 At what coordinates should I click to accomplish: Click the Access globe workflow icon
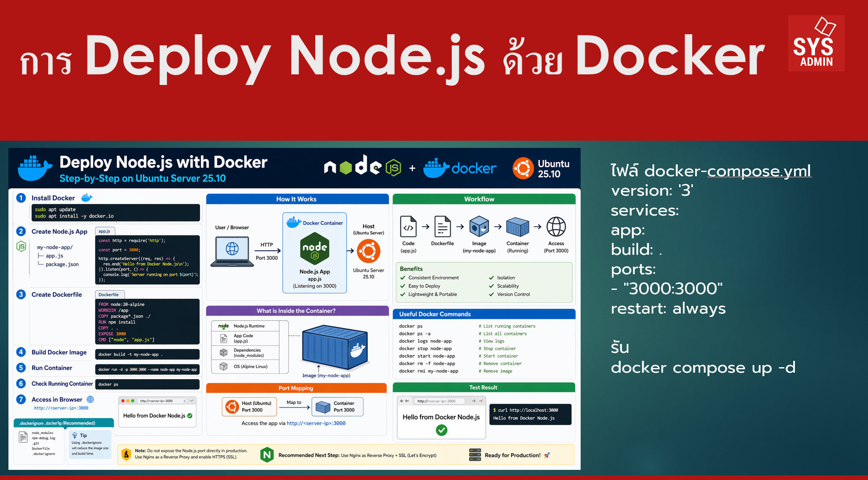[556, 227]
